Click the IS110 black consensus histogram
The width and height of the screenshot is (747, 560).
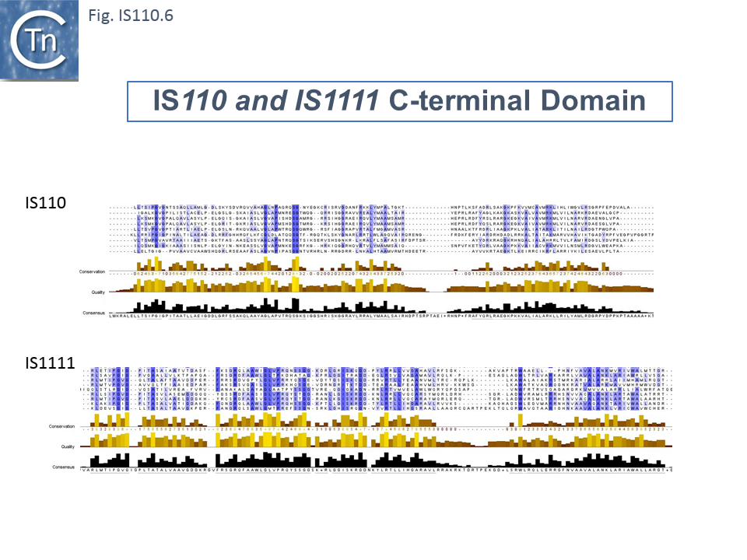381,305
